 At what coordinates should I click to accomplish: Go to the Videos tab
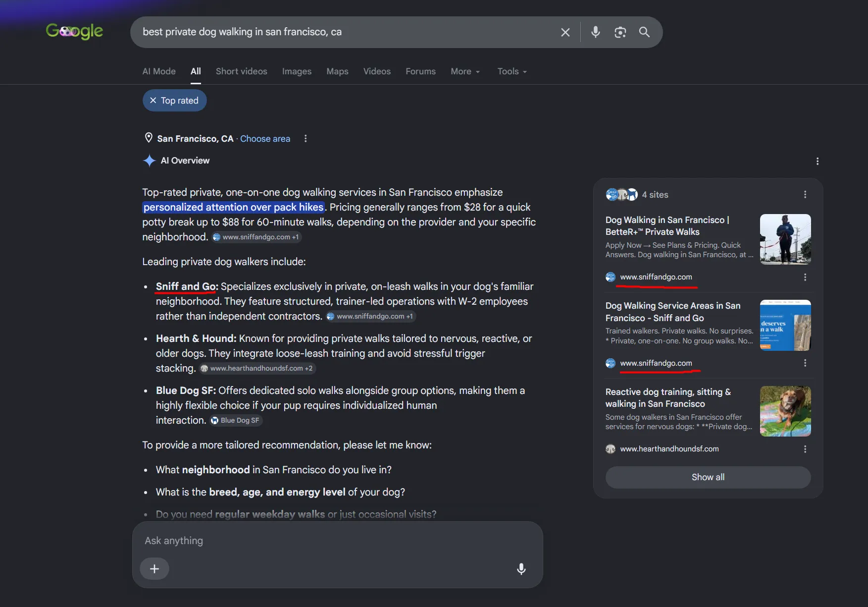tap(377, 71)
